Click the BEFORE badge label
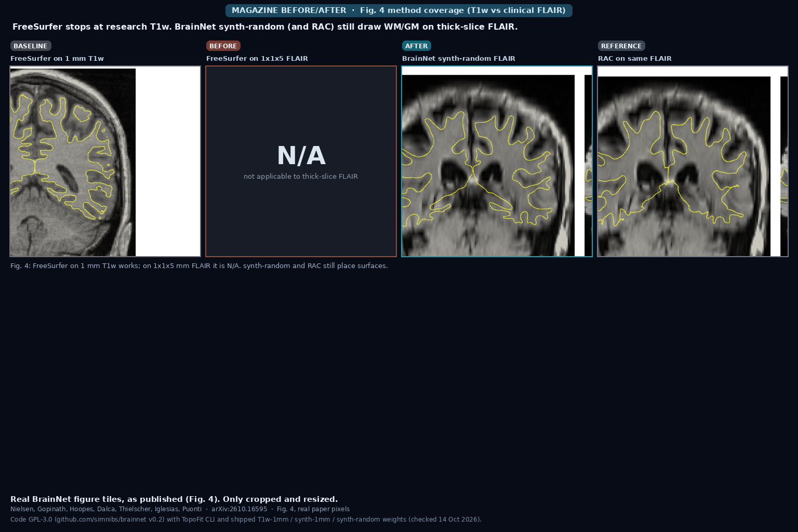This screenshot has height=532, width=798. click(x=223, y=46)
